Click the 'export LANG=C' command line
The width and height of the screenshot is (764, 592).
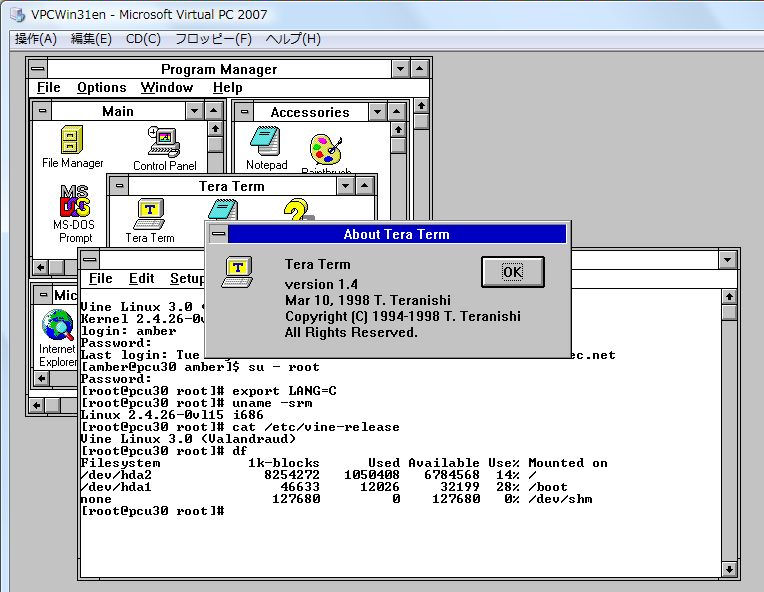tap(284, 391)
